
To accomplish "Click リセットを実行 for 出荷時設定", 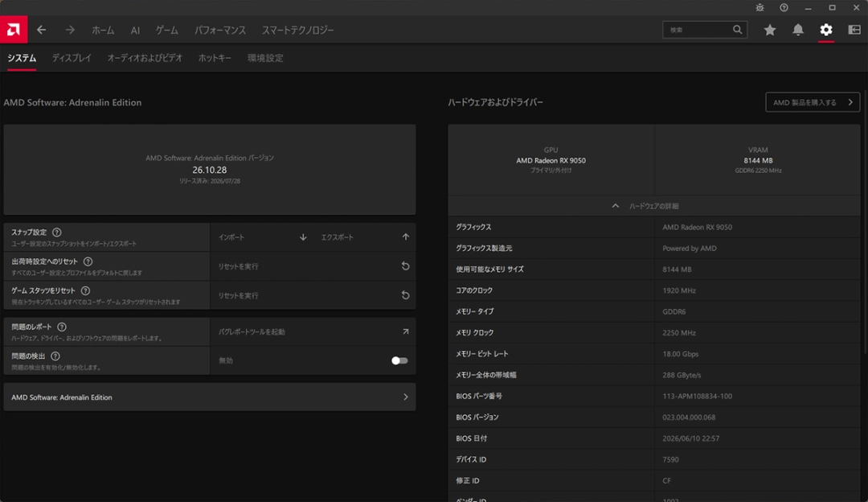I will (313, 266).
